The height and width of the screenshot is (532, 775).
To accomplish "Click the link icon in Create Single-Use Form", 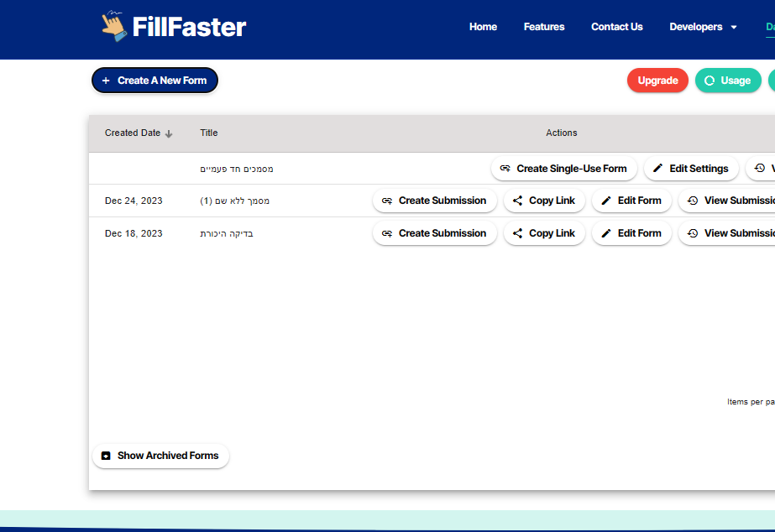I will point(505,169).
